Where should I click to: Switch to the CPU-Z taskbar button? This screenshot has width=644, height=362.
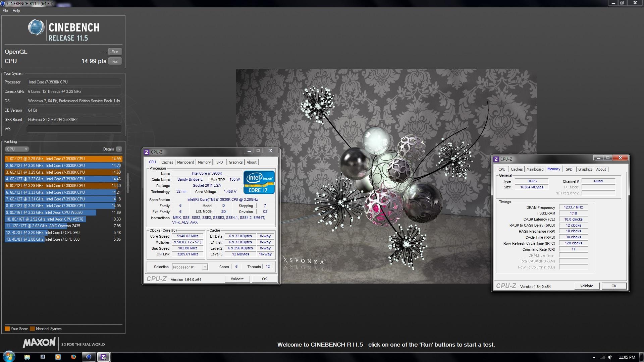coord(104,357)
